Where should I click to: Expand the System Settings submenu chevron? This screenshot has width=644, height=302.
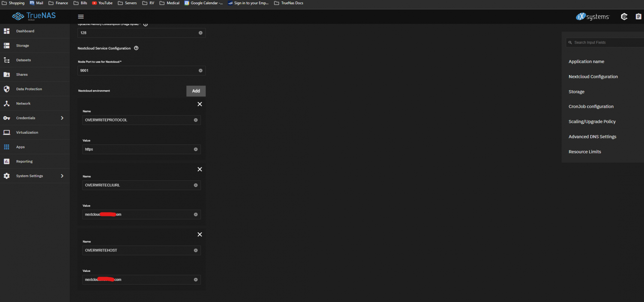(62, 176)
